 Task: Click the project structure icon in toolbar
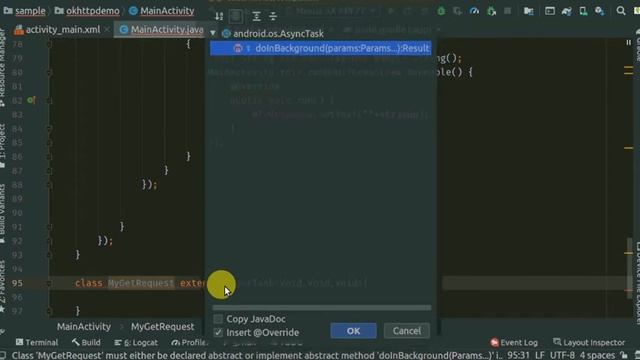529,11
